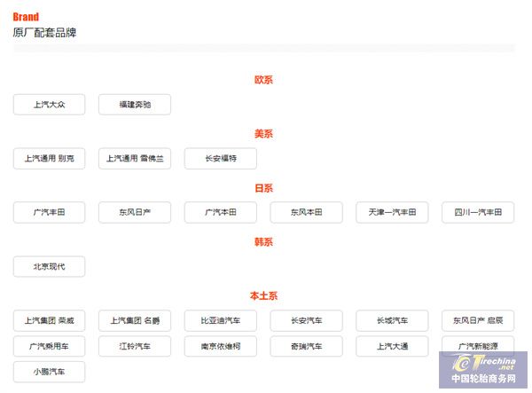Click the 美系 section heading
The height and width of the screenshot is (393, 532).
click(263, 134)
